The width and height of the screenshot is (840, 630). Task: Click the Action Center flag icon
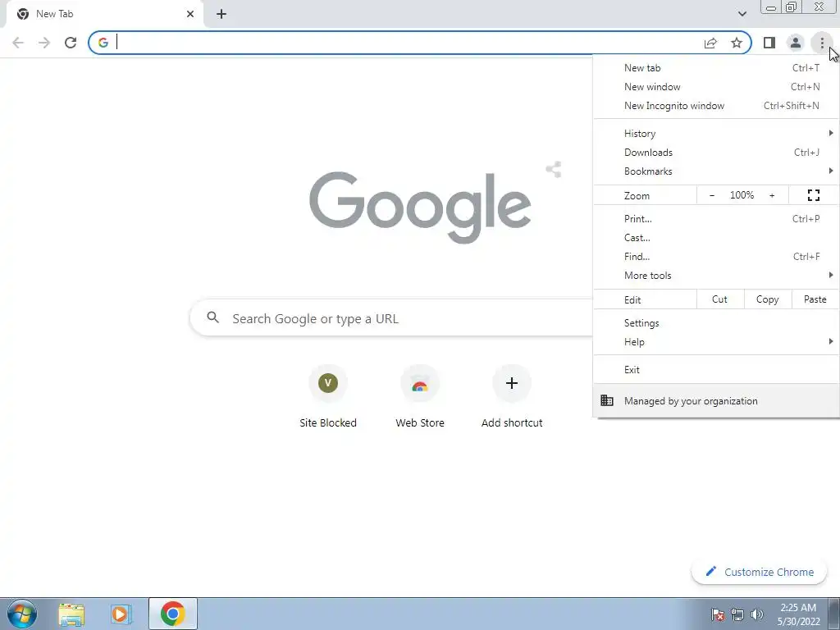[718, 614]
